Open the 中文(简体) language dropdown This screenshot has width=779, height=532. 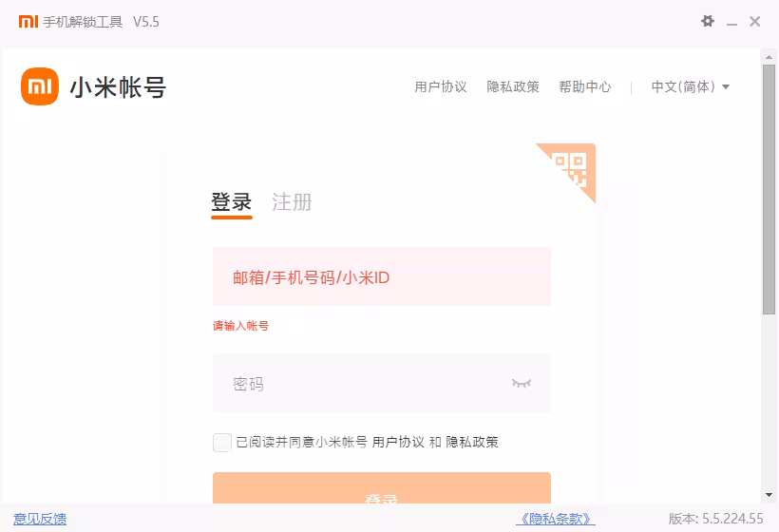click(683, 86)
